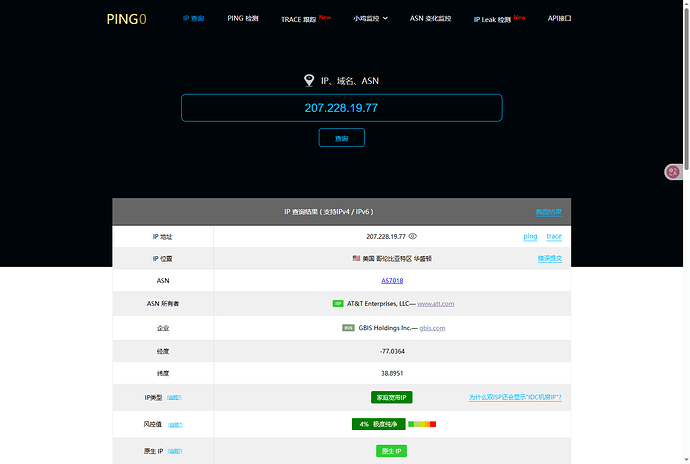
Task: Click the BUS badge beside GBIS Holdings Inc.
Action: pyautogui.click(x=348, y=328)
